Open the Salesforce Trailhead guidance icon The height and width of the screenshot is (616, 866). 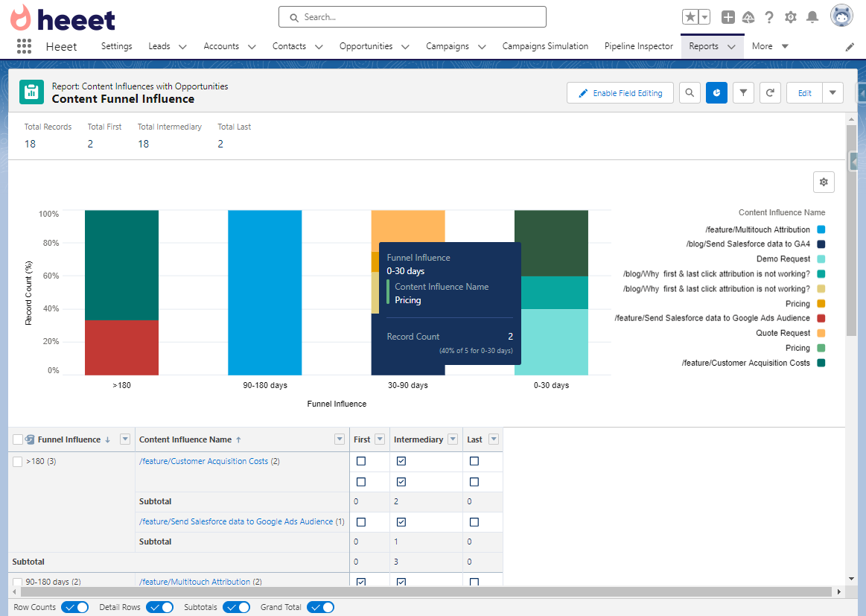[x=748, y=17]
